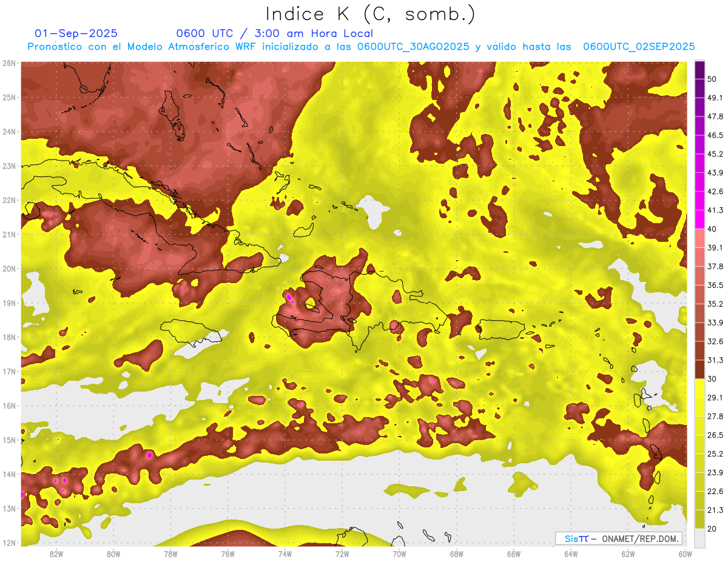Click the 23N latitude label
Viewport: 728px width, 562px height.
point(9,166)
